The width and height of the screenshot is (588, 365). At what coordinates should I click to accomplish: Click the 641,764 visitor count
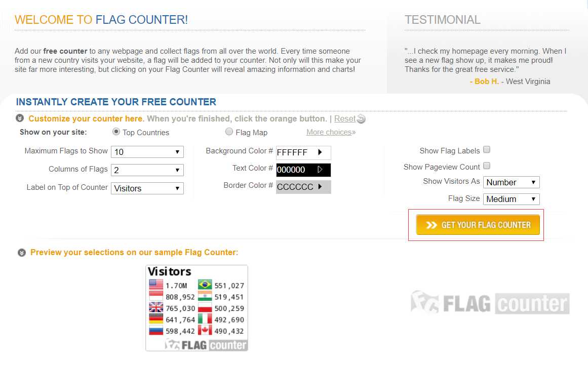[x=180, y=319]
